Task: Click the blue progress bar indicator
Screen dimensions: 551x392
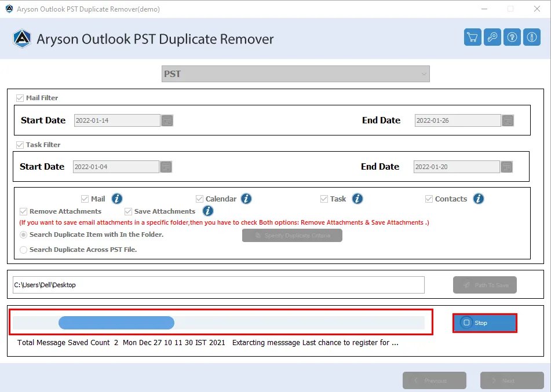Action: [x=116, y=323]
